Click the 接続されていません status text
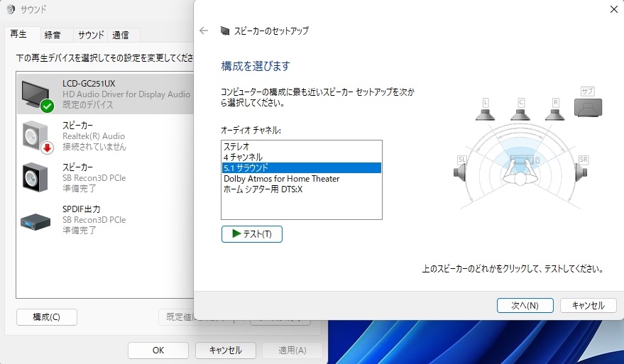This screenshot has height=364, width=624. (x=94, y=147)
